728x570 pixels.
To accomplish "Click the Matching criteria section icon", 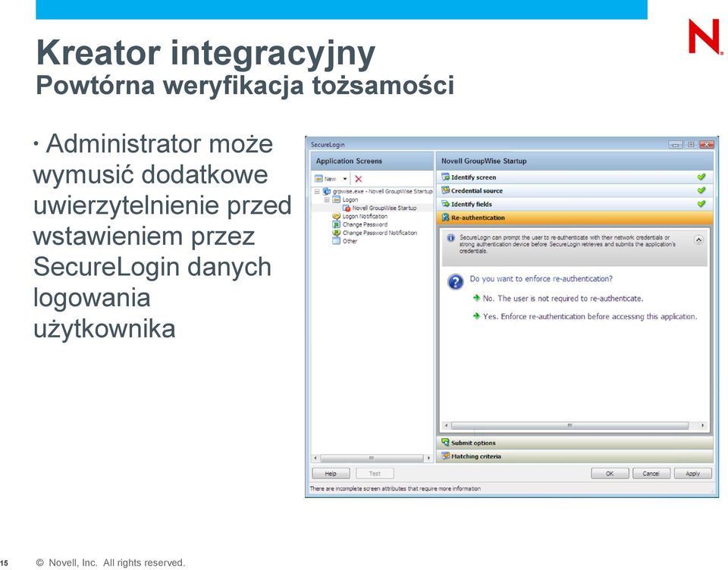I will (x=446, y=456).
